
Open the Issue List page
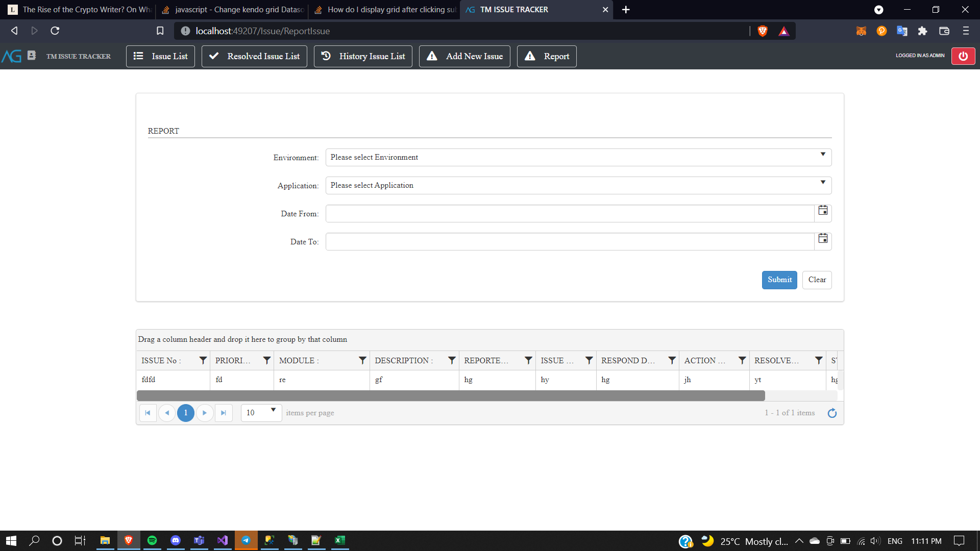(x=160, y=56)
